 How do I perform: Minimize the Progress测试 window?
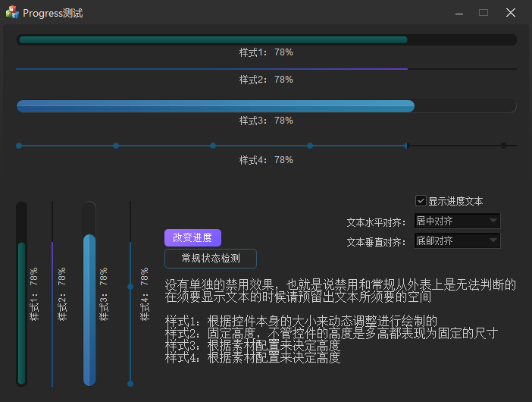tap(459, 13)
